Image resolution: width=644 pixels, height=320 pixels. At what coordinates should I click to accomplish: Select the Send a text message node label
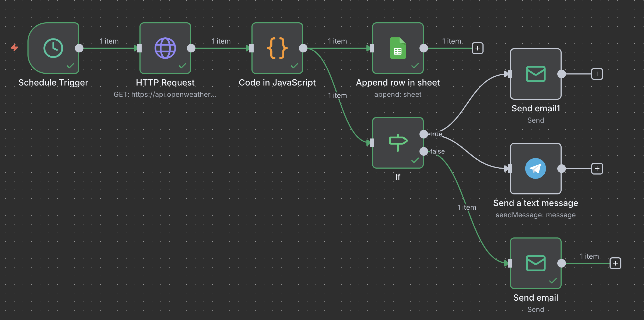click(535, 203)
